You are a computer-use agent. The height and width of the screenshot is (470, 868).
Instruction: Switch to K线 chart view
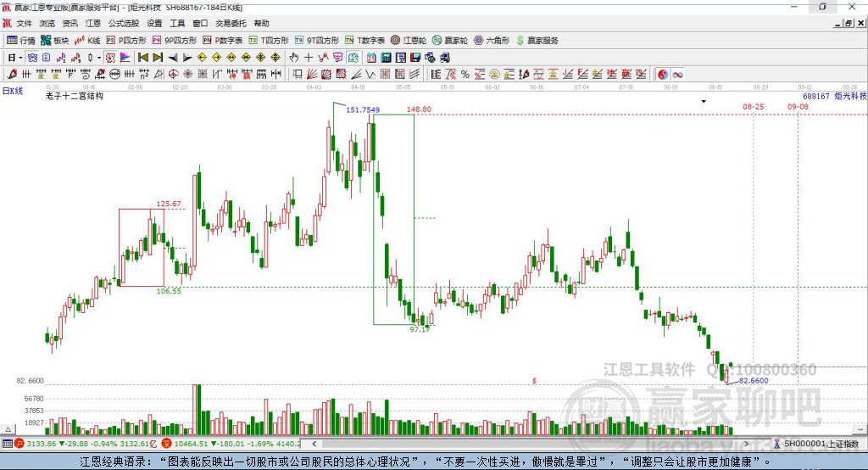[87, 41]
